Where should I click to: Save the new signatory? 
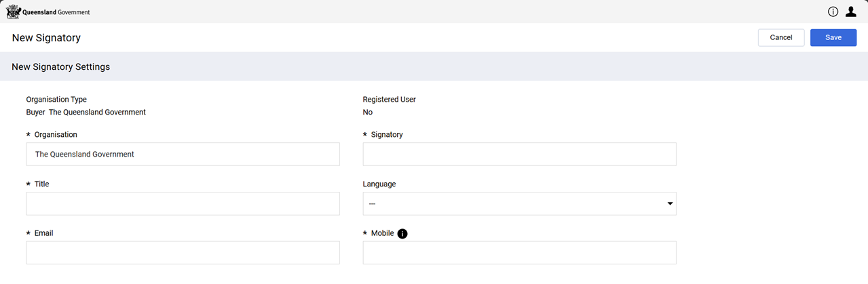tap(833, 38)
